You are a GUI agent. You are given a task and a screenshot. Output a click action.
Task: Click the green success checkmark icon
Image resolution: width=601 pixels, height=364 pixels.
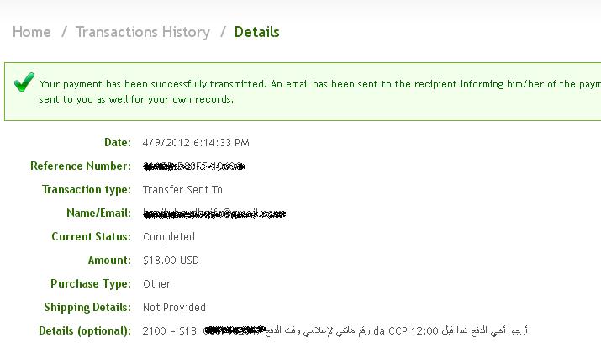tap(24, 82)
